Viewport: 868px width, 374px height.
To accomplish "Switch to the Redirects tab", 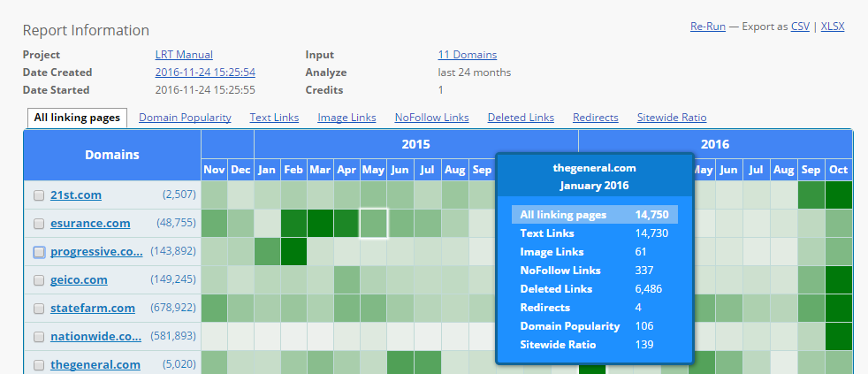I will [596, 118].
